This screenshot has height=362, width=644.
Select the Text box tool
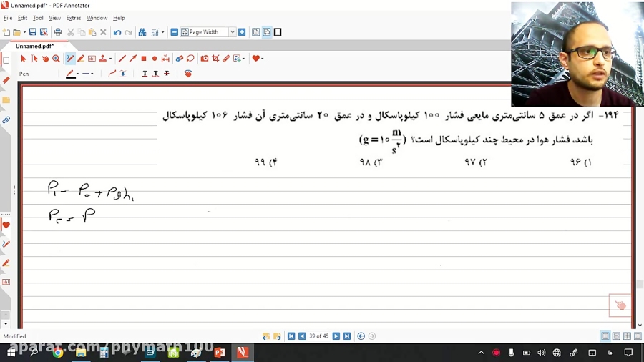[92, 59]
